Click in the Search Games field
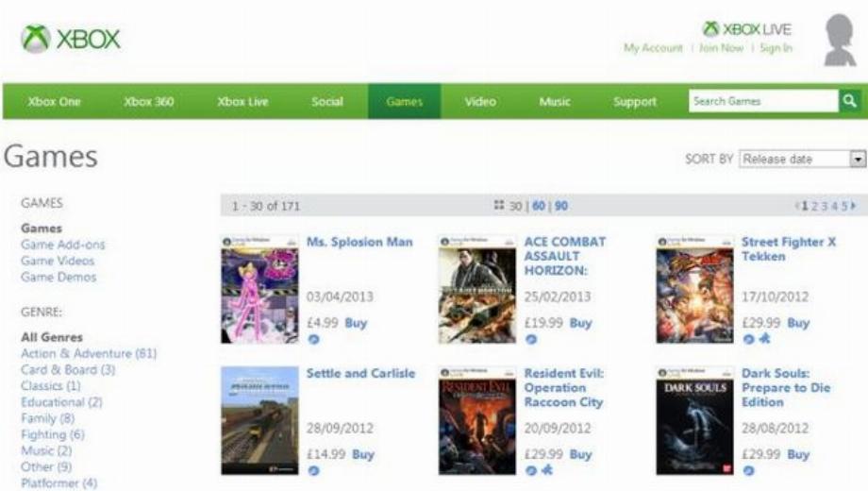 coord(763,101)
